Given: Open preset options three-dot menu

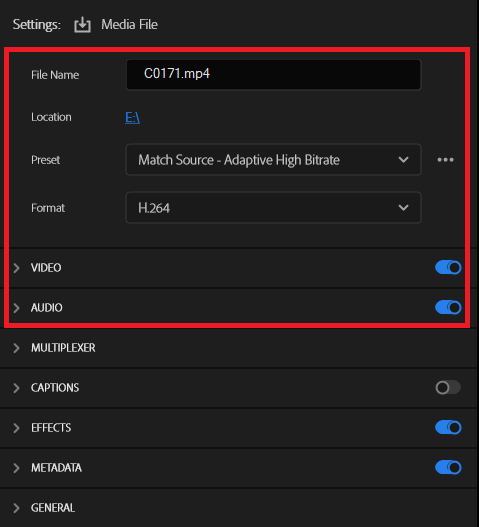Looking at the screenshot, I should tap(445, 160).
